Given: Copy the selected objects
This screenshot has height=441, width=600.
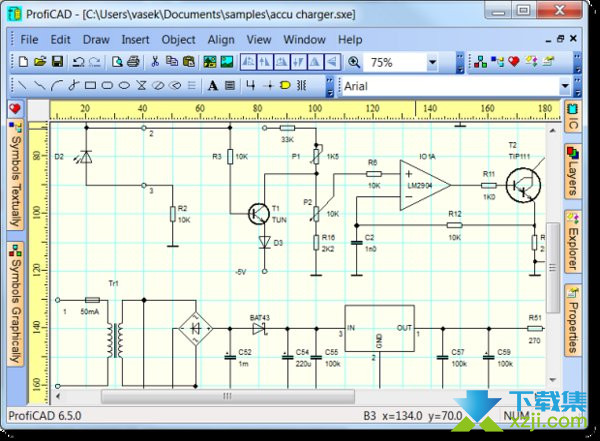Looking at the screenshot, I should tap(172, 62).
